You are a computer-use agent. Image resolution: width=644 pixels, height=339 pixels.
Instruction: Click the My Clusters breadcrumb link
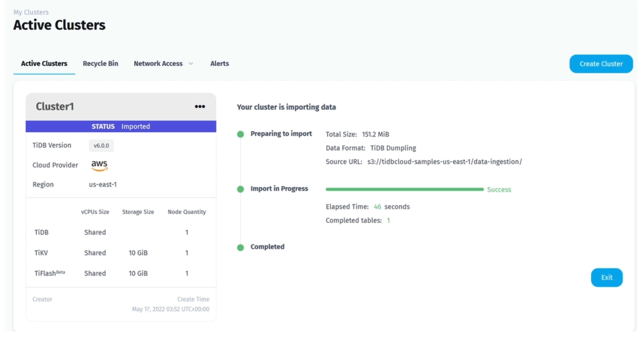click(31, 12)
